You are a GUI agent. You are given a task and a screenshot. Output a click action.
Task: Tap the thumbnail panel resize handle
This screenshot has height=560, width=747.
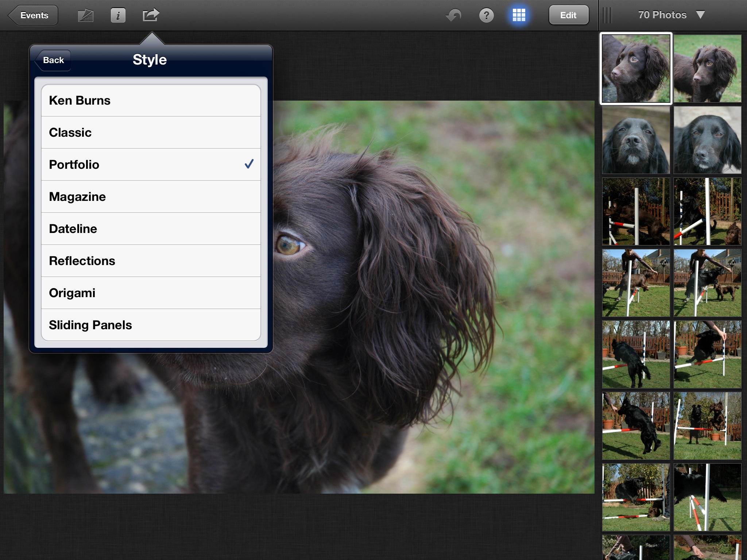click(607, 15)
